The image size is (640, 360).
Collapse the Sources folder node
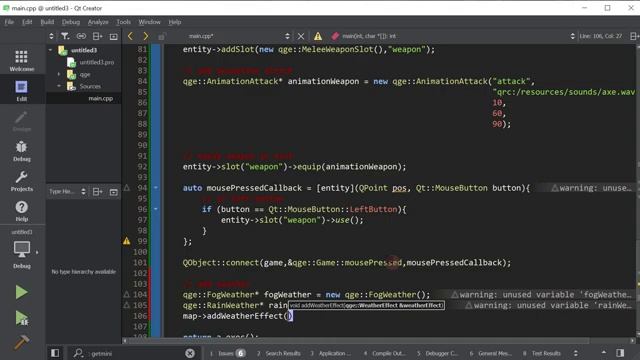59,86
